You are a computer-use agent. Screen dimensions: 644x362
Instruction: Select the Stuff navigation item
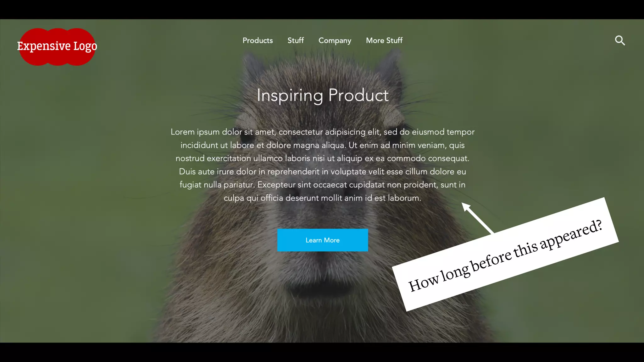(x=296, y=41)
